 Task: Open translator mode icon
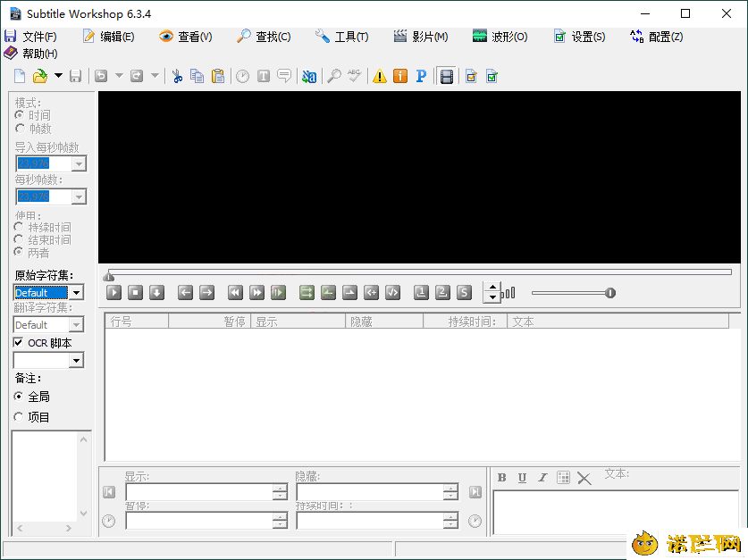tap(308, 76)
